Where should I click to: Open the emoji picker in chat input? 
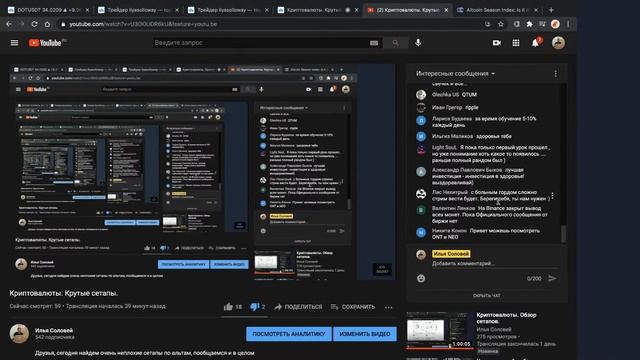click(x=421, y=278)
